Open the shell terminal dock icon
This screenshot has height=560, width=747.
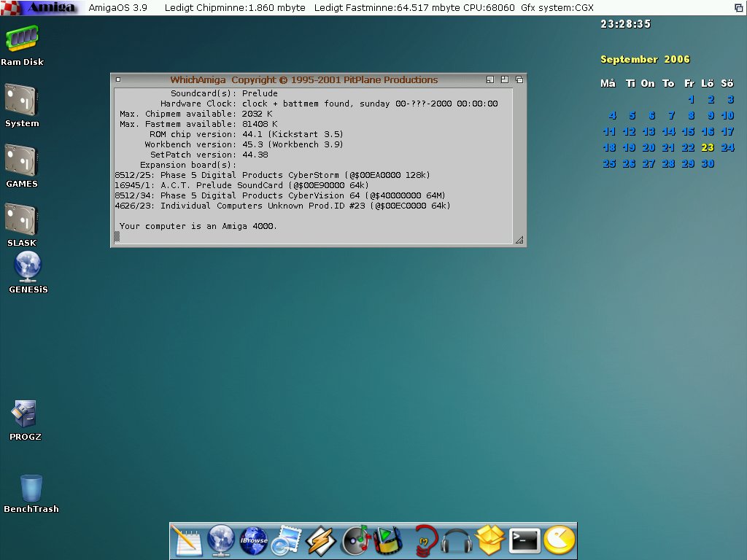click(x=525, y=540)
